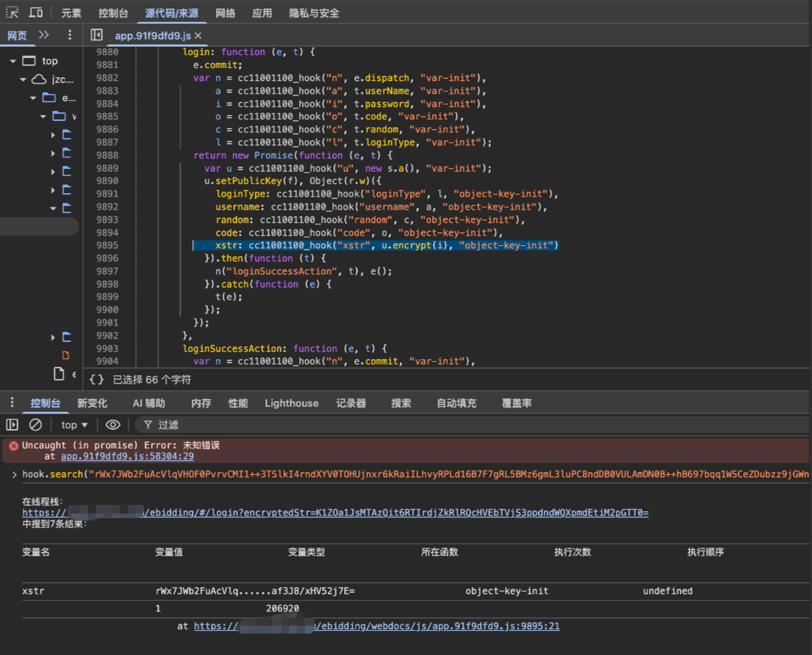Open the app.91f9dfd9.js:58304:29 error link
Viewport: 812px width, 655px height.
[x=127, y=456]
